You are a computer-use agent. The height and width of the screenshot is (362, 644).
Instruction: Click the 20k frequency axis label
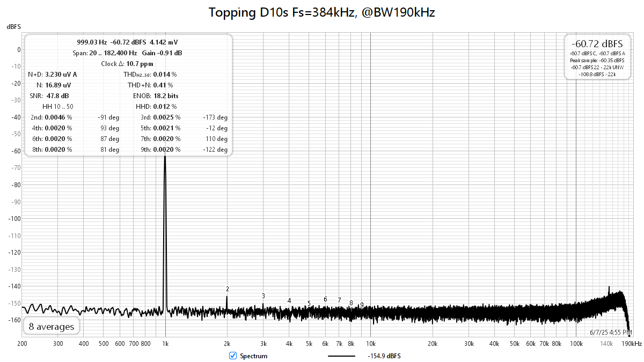[433, 344]
